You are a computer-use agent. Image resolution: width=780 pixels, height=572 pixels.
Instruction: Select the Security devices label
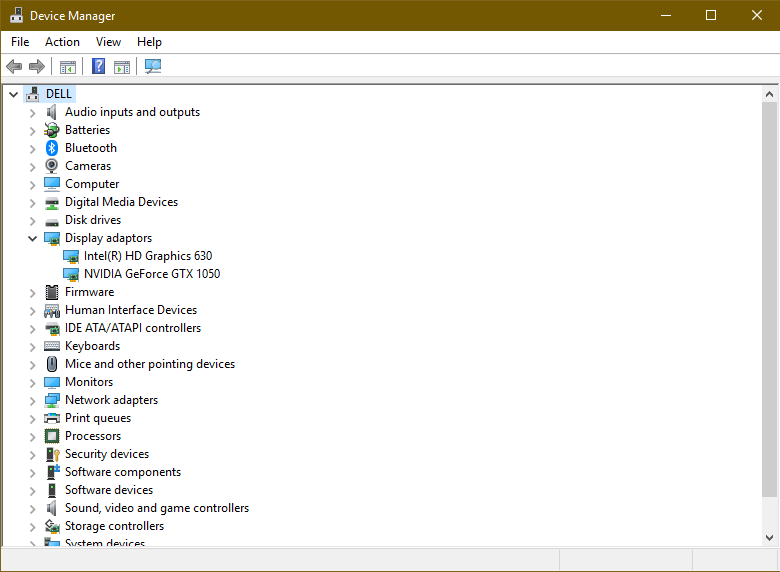pos(107,454)
